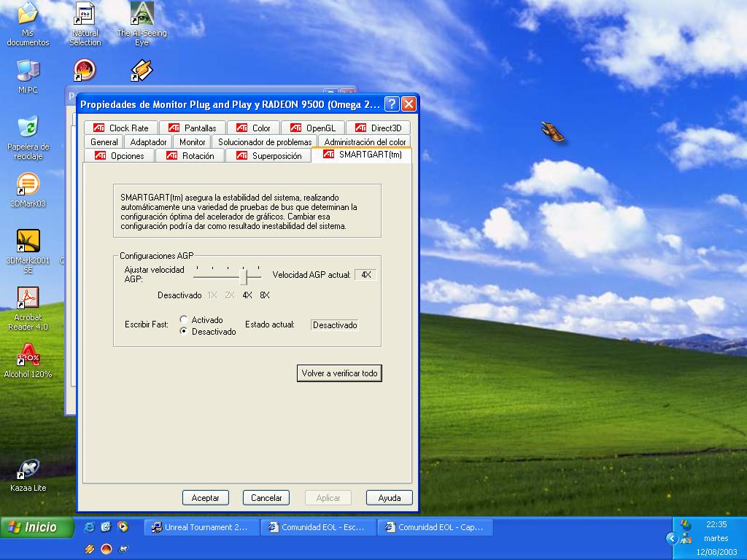Select Desactivado radio for Escribir Fast

(x=184, y=331)
